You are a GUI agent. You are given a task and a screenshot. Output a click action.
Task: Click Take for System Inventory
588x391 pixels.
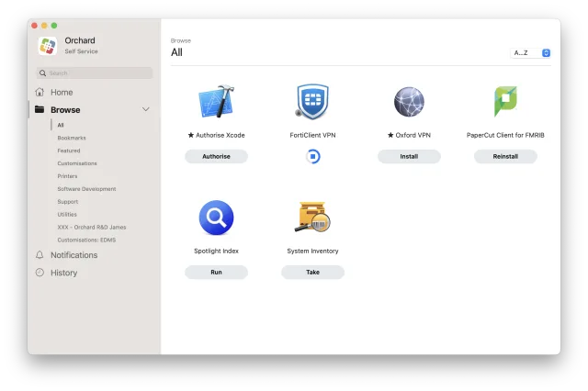(312, 272)
